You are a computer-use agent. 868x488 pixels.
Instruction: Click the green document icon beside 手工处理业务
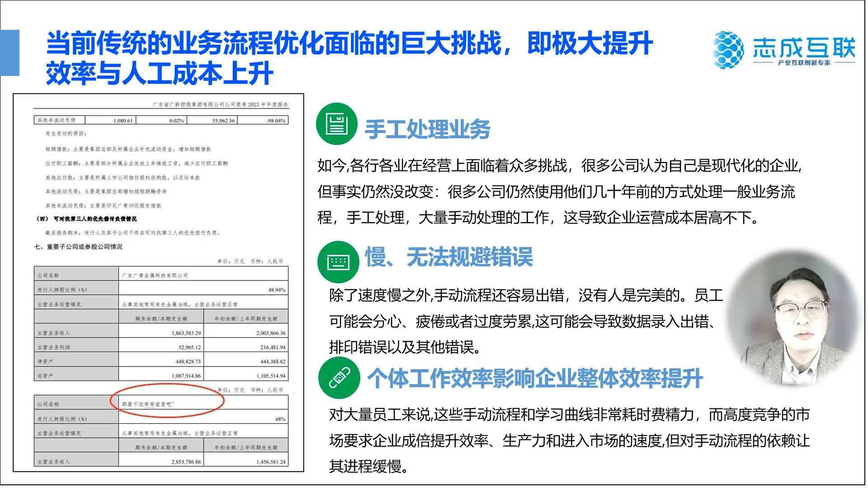coord(337,124)
